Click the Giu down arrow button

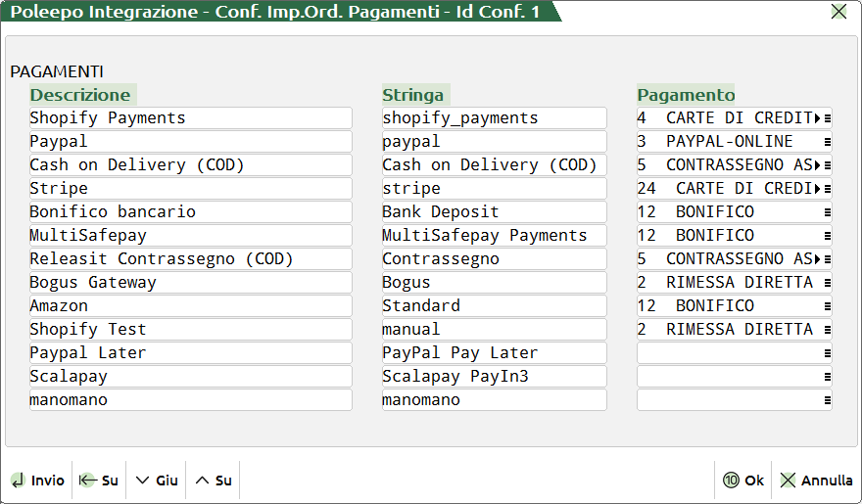pos(157,481)
